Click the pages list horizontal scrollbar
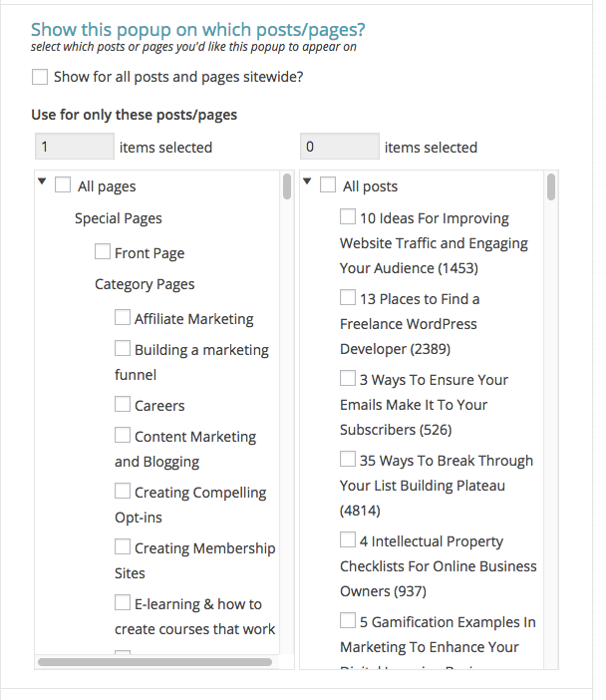This screenshot has height=700, width=606. click(x=154, y=661)
